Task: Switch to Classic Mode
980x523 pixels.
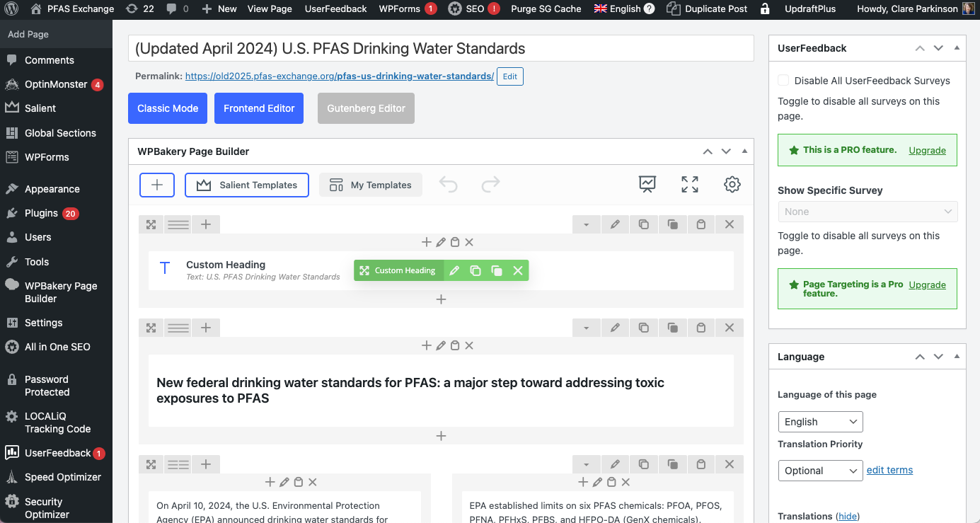Action: 167,108
